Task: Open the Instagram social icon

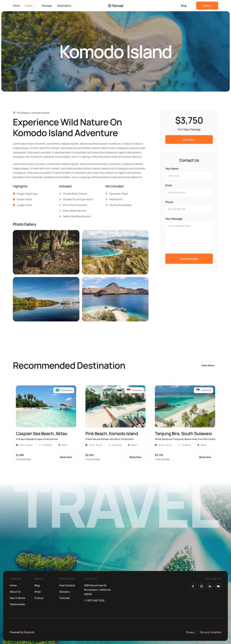Action: click(x=201, y=586)
